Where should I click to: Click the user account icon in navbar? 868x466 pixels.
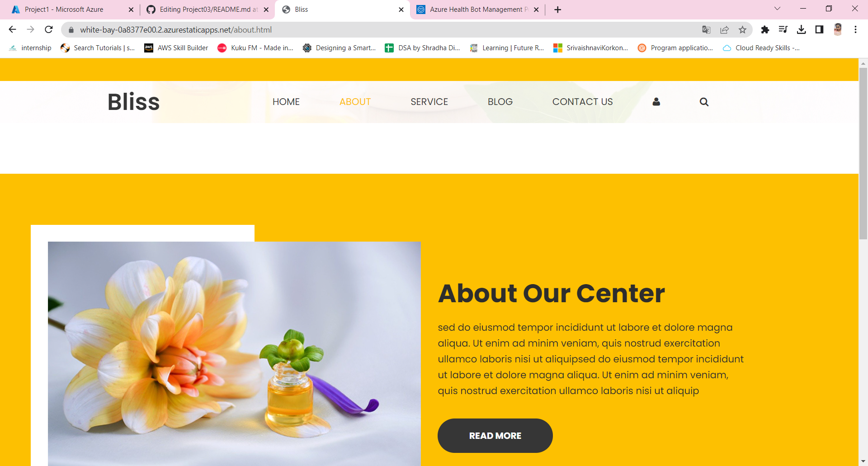click(656, 102)
